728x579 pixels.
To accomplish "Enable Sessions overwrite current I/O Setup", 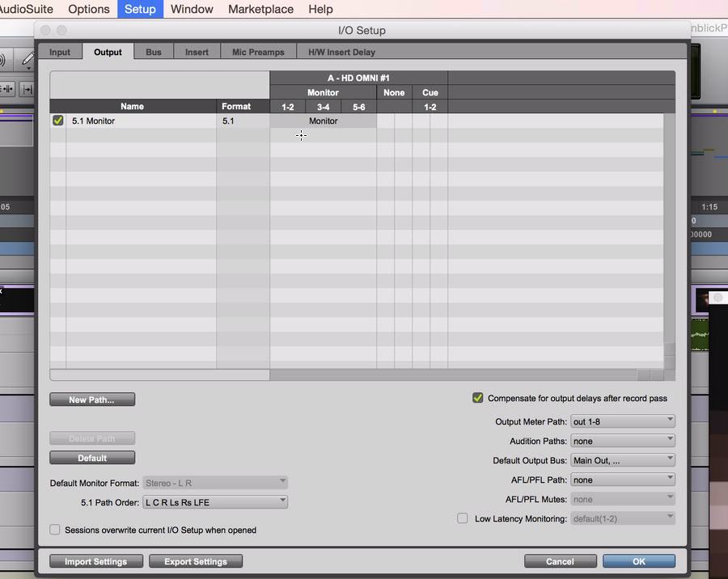I will coord(55,530).
